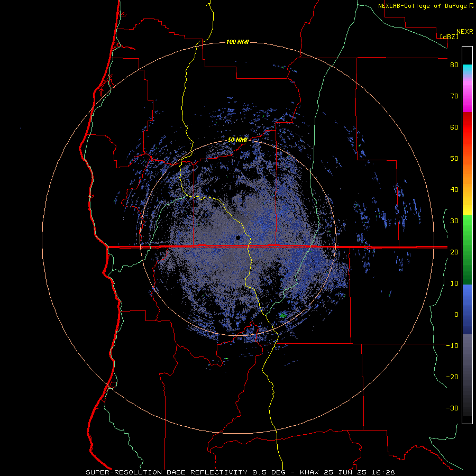476x476 pixels.
Task: Click the 100 NMI range ring label
Action: 237,42
